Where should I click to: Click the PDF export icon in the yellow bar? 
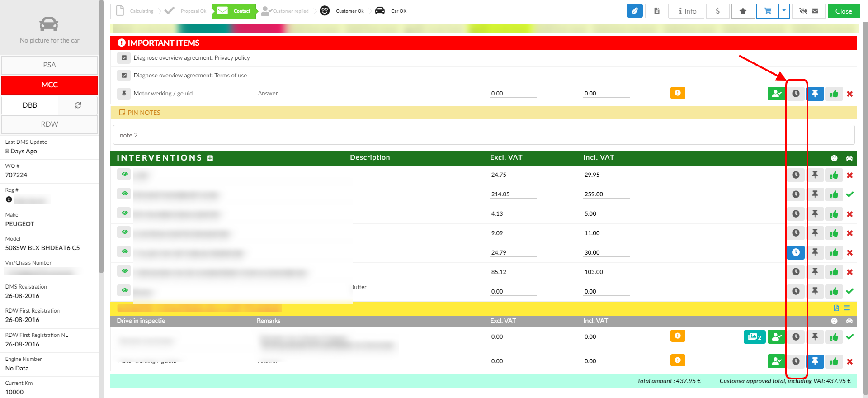point(836,308)
